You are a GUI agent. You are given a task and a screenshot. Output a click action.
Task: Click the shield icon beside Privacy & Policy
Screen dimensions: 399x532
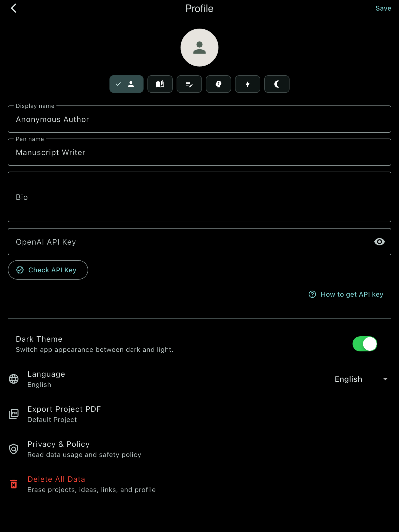click(14, 449)
